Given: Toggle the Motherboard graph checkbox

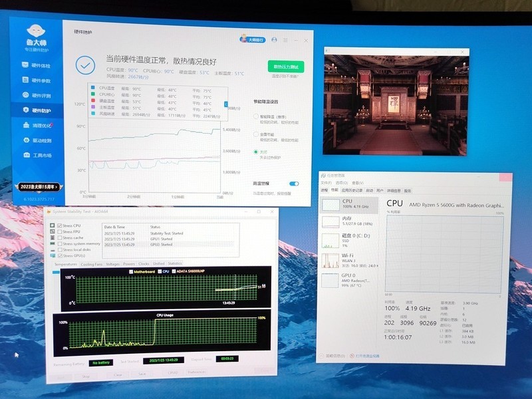Looking at the screenshot, I should (x=131, y=271).
